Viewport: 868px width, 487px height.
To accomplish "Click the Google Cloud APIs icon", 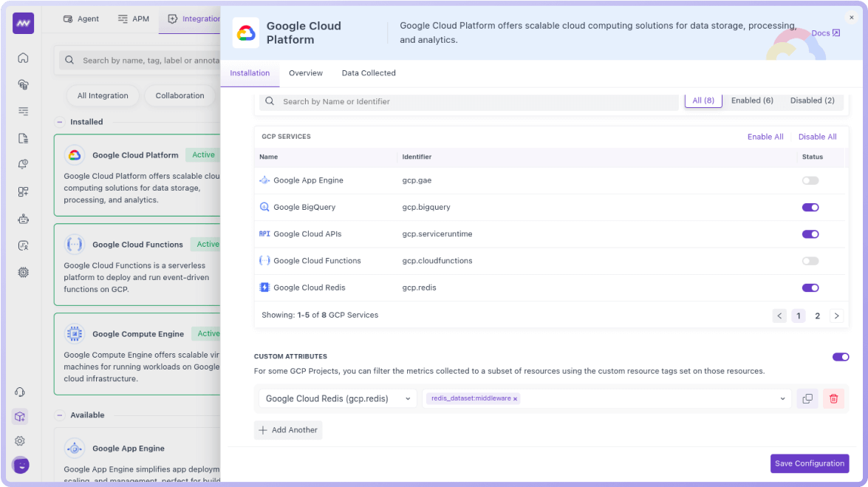I will coord(264,234).
